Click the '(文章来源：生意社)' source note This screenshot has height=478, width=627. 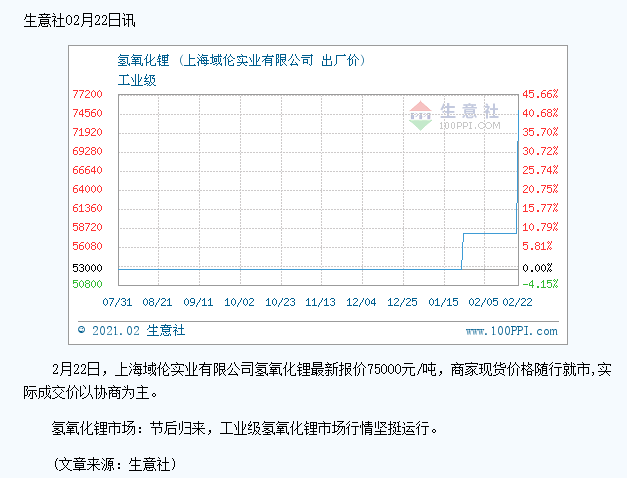tap(114, 464)
